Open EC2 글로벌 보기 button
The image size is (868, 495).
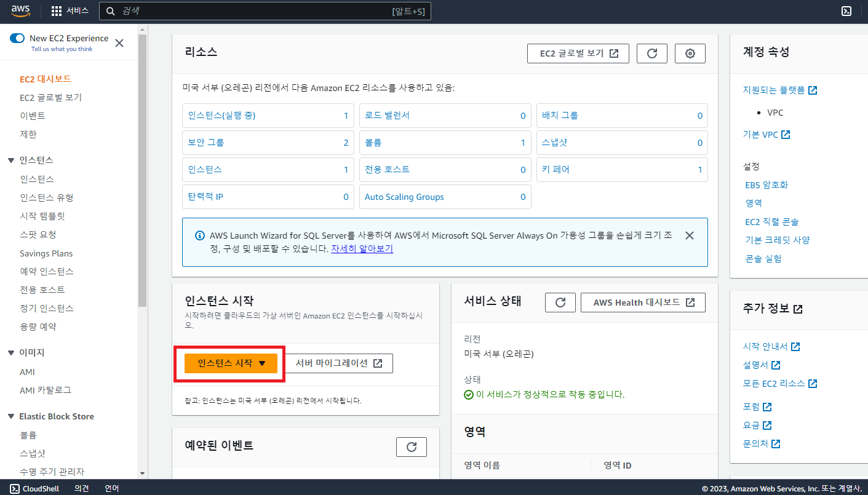click(x=578, y=53)
